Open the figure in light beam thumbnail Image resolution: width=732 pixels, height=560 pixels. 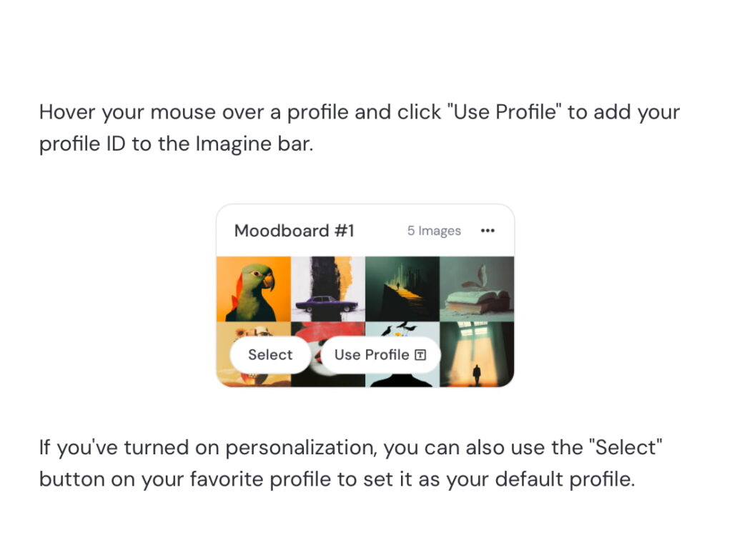[x=477, y=354]
